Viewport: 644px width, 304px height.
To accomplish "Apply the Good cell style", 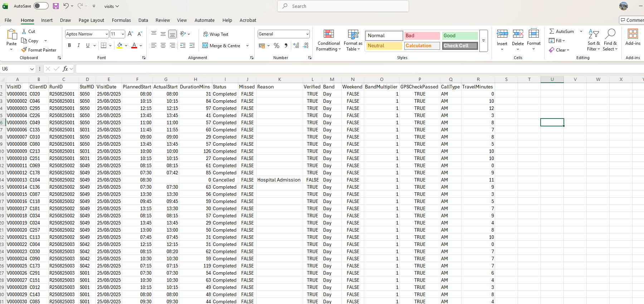I will 460,35.
